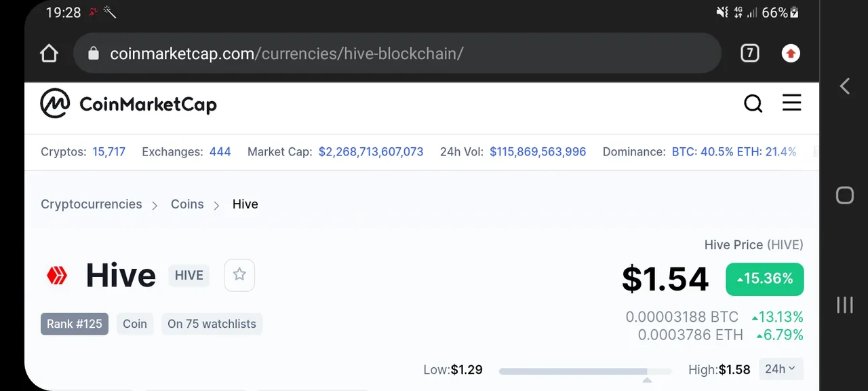
Task: Open the tab switcher showing 7 tabs
Action: [749, 53]
